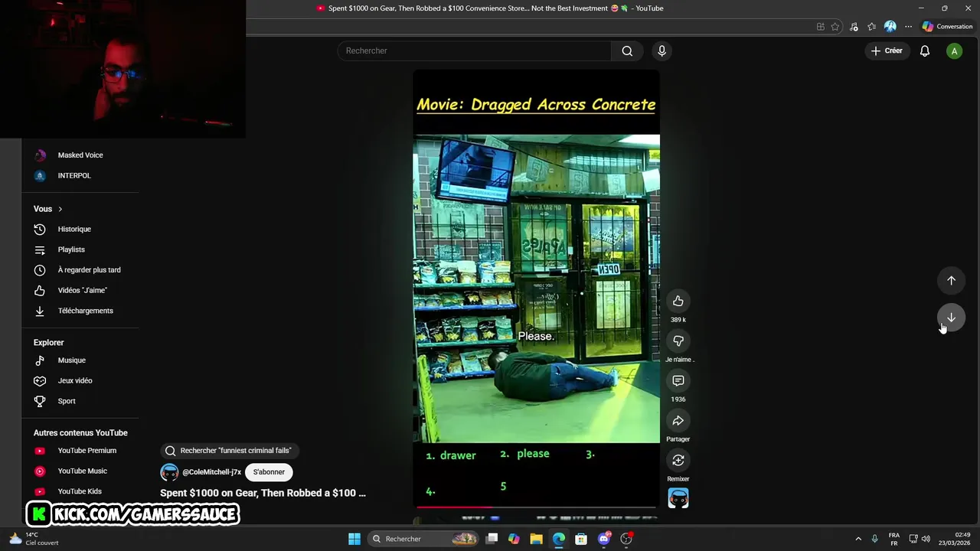
Task: Open YouTube Kids link
Action: click(80, 491)
